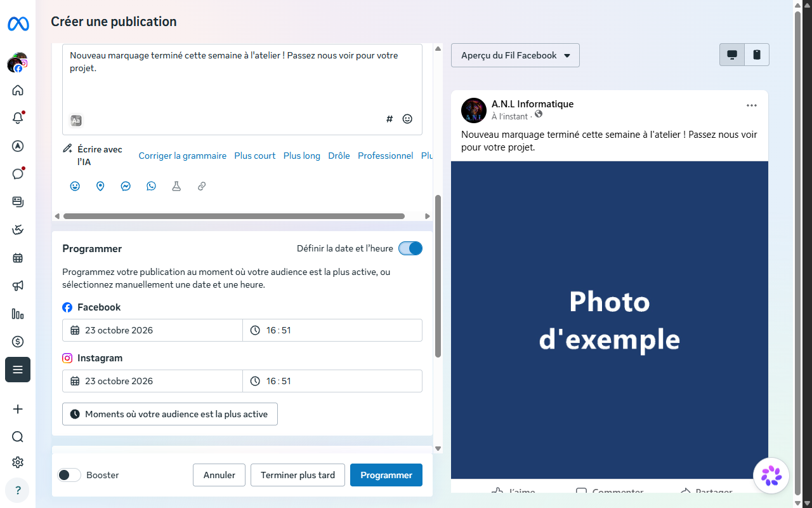Viewport: 812px width, 508px height.
Task: Click the plus create icon in sidebar
Action: click(x=18, y=409)
